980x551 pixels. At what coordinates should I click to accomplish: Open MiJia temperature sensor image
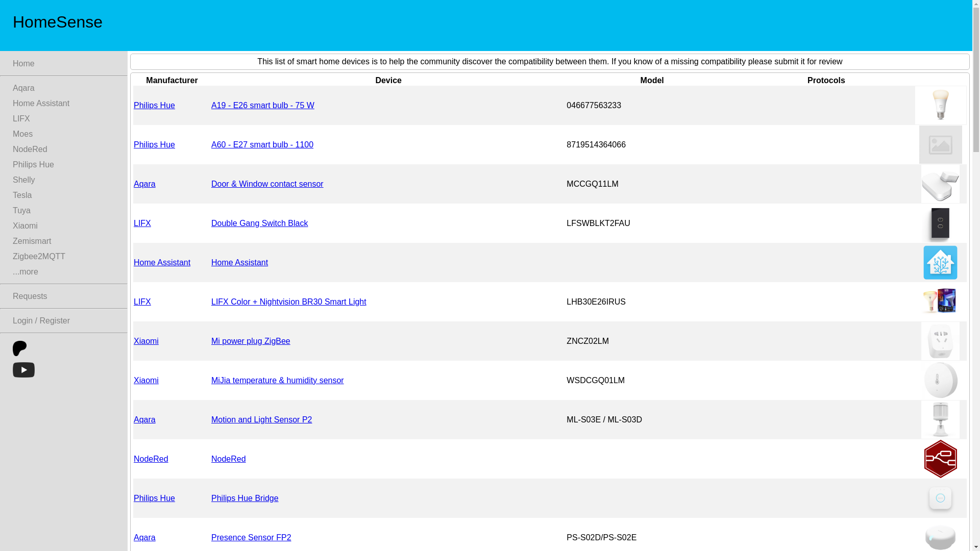tap(940, 381)
